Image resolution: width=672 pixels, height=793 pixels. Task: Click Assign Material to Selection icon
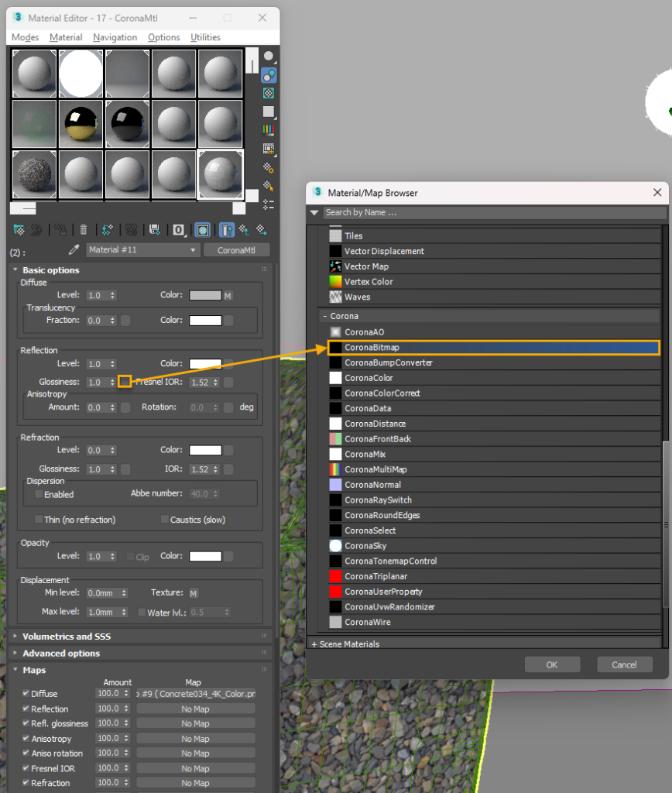[60, 230]
